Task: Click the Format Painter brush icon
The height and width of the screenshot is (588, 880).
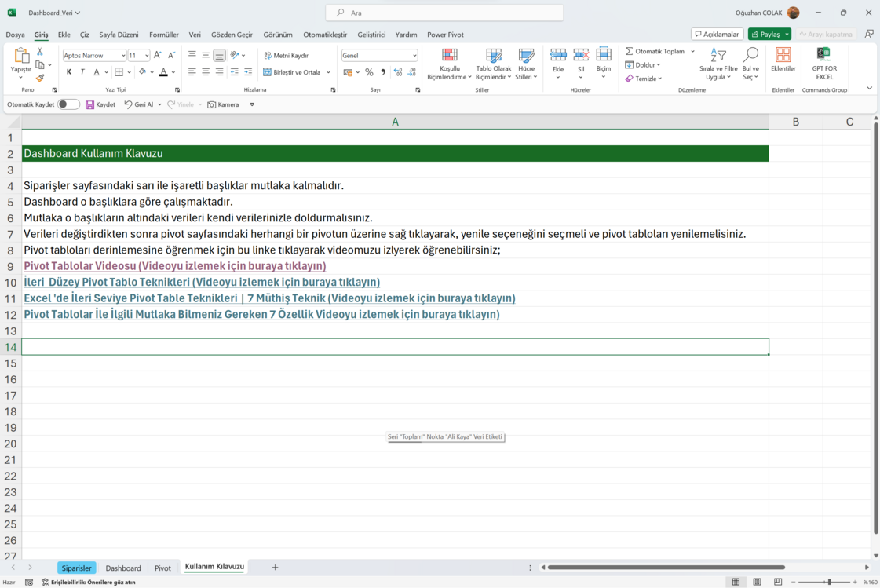Action: (40, 78)
